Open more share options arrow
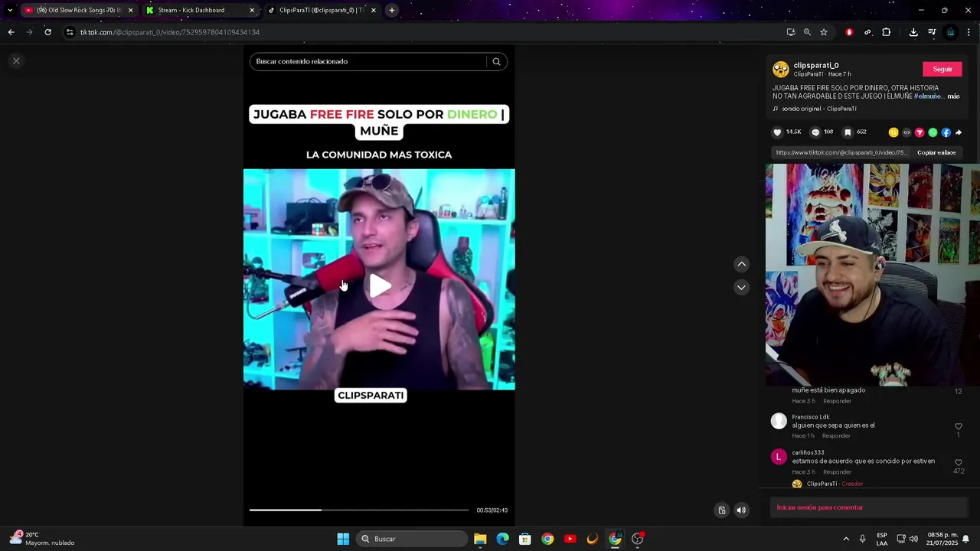This screenshot has height=551, width=980. (x=958, y=132)
